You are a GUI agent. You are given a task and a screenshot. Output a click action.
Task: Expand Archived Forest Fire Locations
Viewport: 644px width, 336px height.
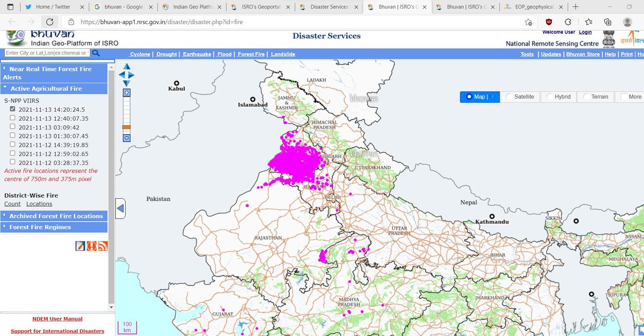tap(54, 216)
